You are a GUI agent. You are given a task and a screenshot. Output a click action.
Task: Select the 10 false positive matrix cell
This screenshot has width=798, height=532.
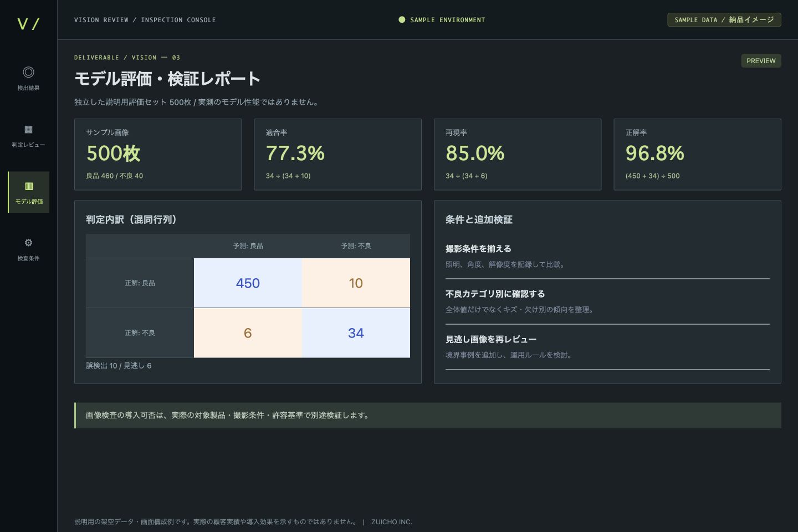356,283
